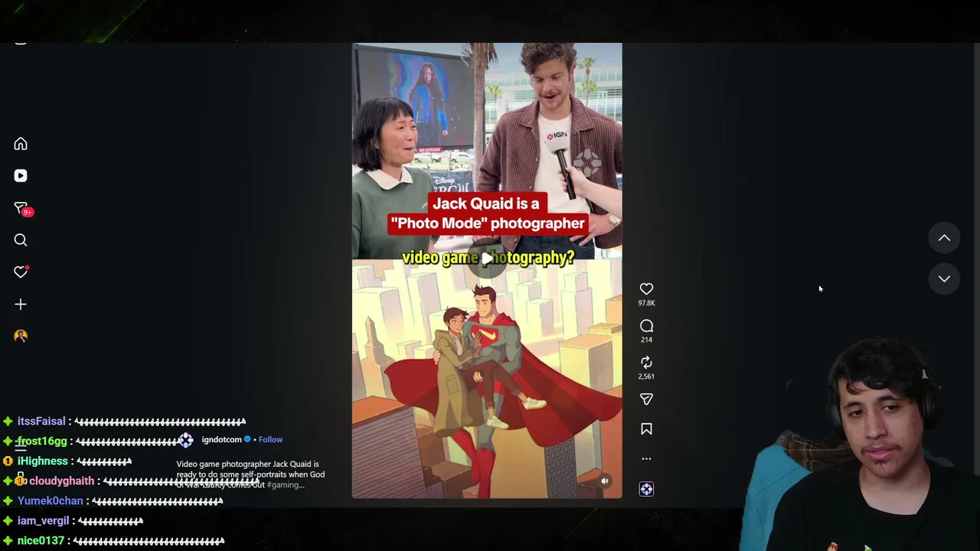
Task: Go to next video with down chevron
Action: (x=944, y=279)
